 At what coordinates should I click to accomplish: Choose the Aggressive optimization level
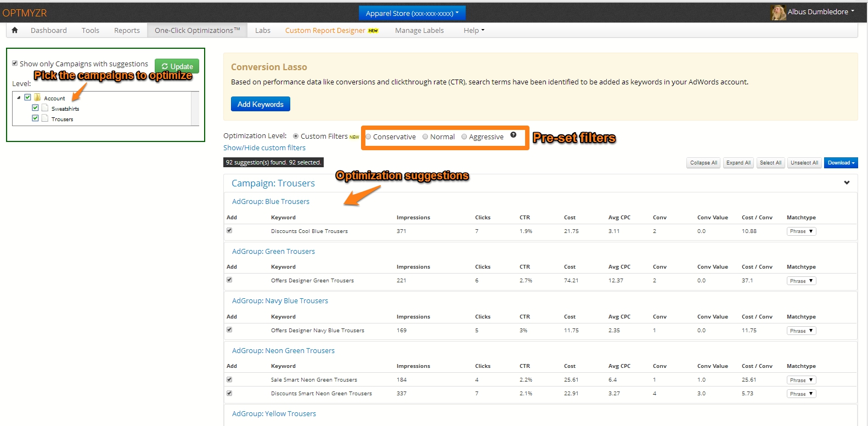464,137
